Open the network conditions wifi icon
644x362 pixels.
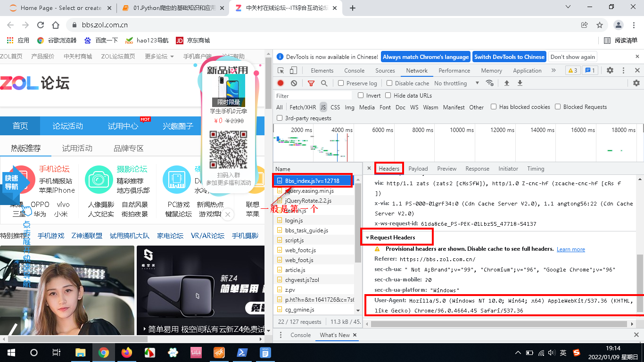[x=490, y=83]
